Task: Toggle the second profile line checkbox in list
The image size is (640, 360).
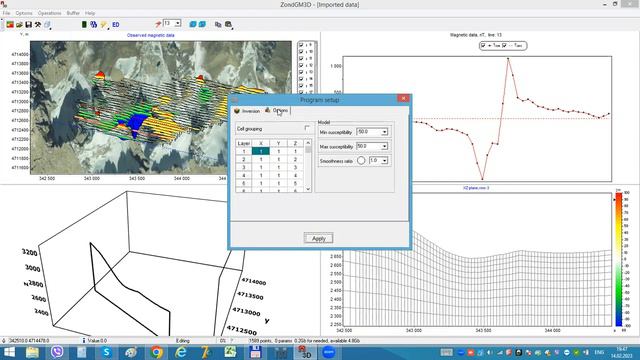Action: (x=301, y=52)
